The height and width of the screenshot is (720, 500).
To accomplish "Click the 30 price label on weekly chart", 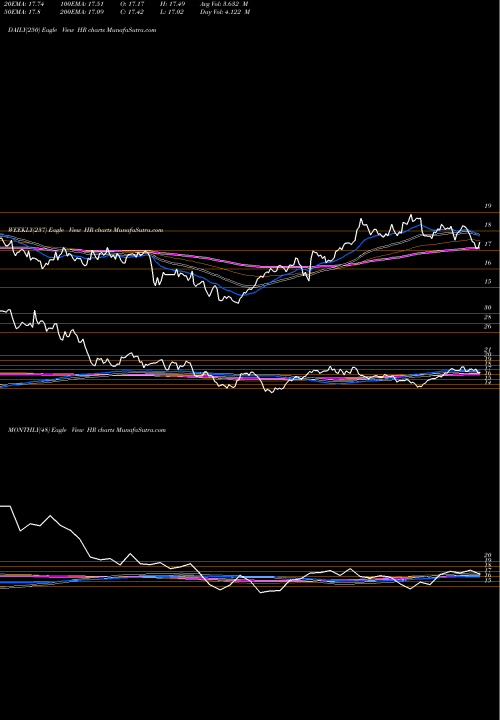I will pos(488,308).
